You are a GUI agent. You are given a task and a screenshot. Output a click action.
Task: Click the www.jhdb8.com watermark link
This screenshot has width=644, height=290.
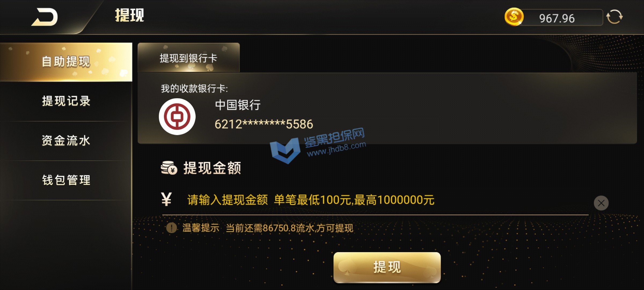(336, 149)
